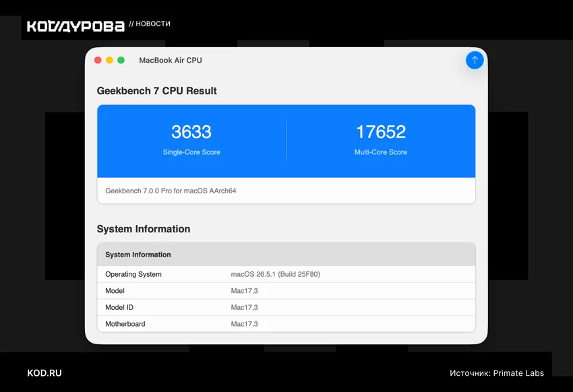Click the Geekbench 7 CPU Result heading
The width and height of the screenshot is (573, 392).
coord(157,90)
